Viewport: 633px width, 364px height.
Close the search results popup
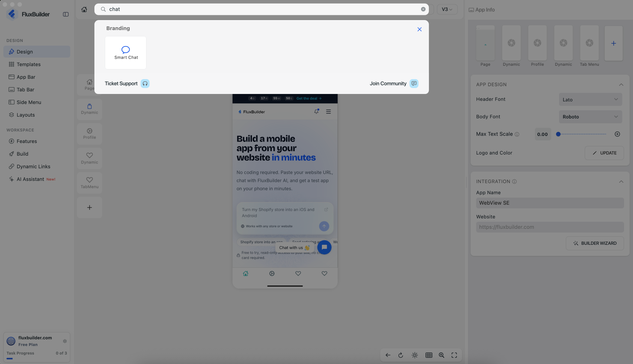tap(419, 29)
